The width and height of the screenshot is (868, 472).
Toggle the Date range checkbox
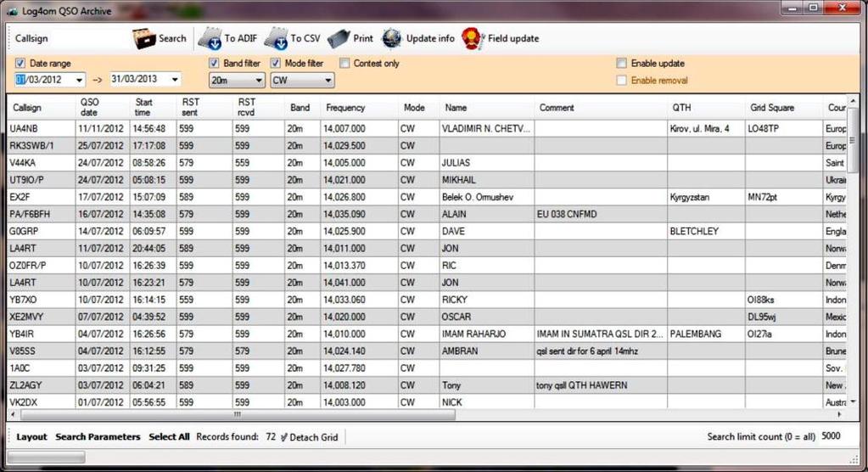click(20, 63)
